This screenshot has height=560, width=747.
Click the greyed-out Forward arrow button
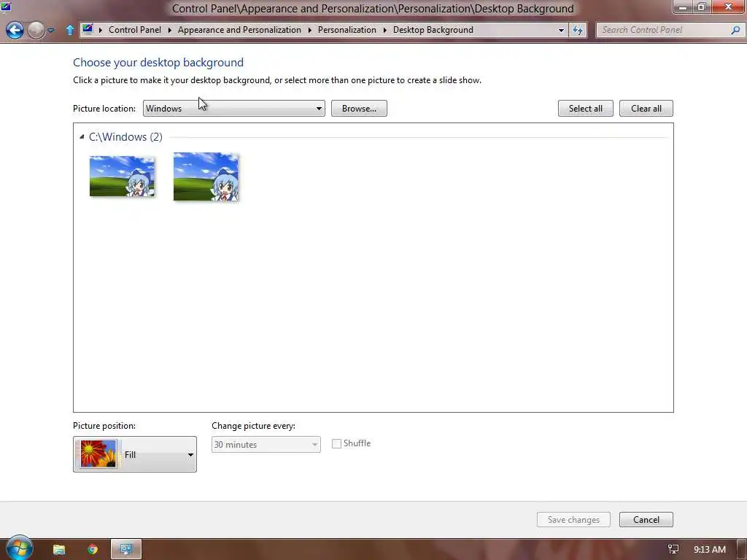[x=36, y=30]
